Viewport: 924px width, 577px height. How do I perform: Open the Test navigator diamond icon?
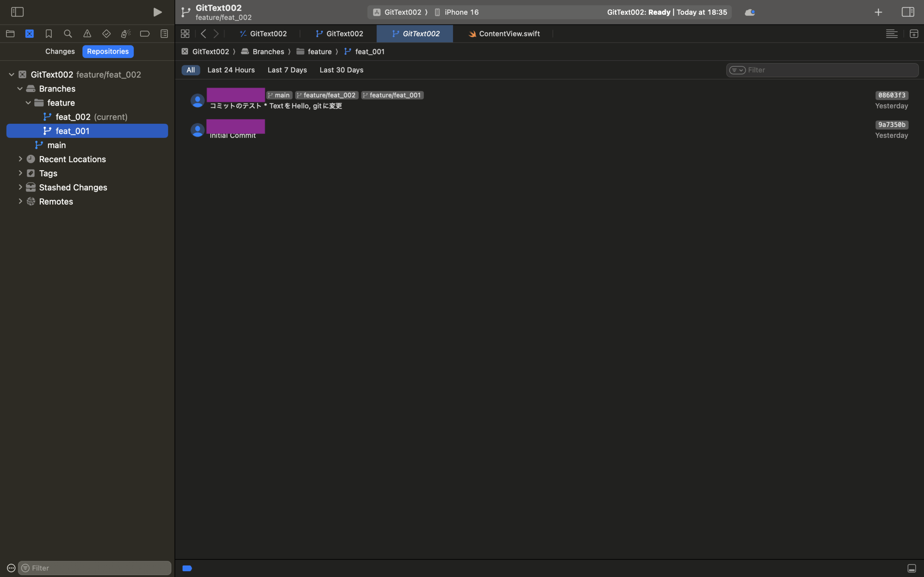point(106,34)
